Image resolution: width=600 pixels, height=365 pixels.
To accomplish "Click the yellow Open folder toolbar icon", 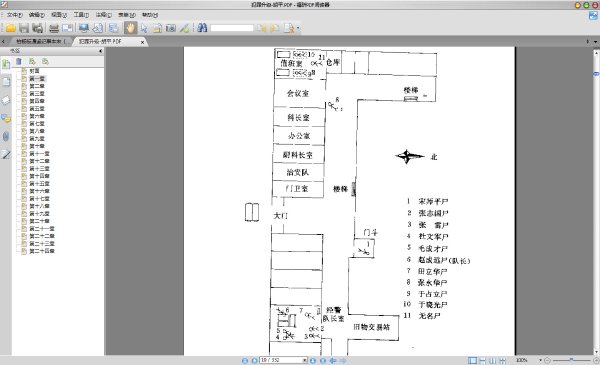I will [10, 28].
